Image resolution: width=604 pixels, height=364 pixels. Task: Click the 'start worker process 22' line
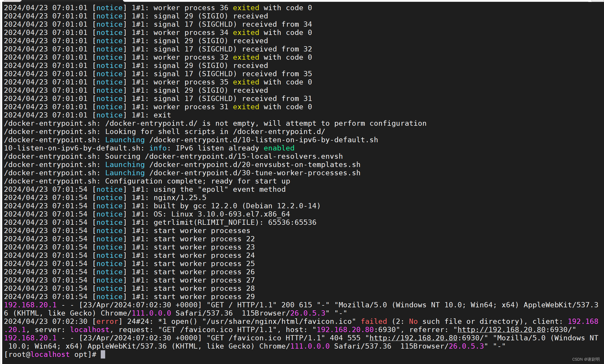coord(129,239)
